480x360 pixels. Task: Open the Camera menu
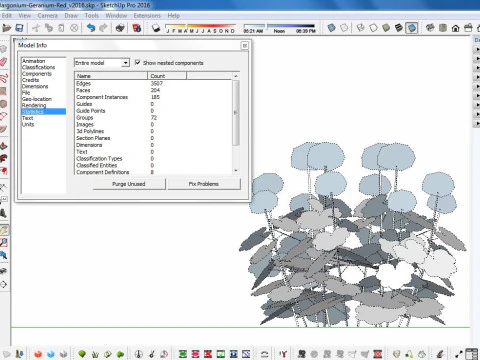click(48, 16)
